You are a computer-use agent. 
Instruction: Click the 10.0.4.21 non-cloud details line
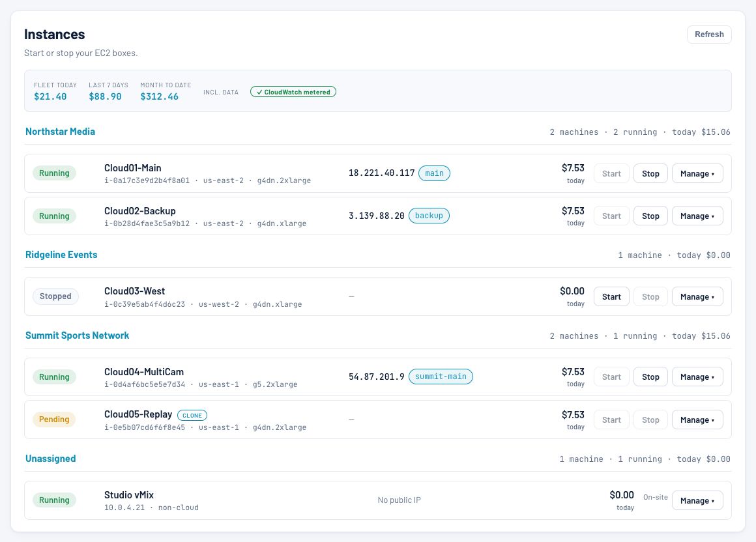(151, 507)
